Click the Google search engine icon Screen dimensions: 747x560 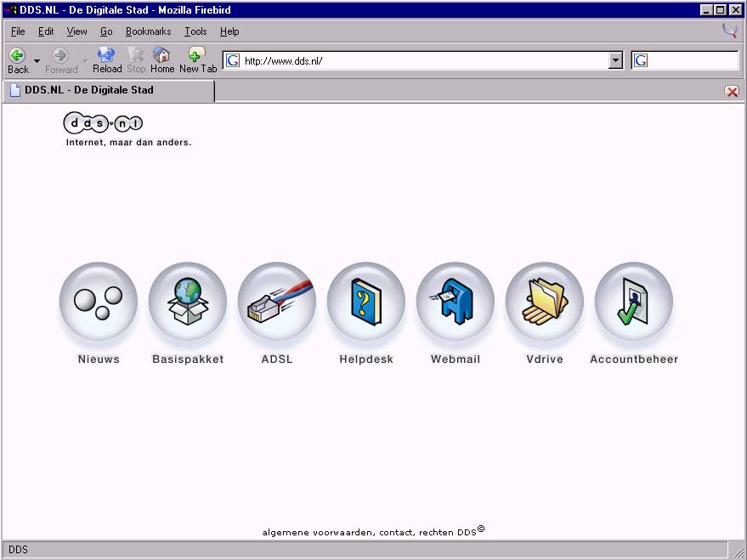click(641, 60)
